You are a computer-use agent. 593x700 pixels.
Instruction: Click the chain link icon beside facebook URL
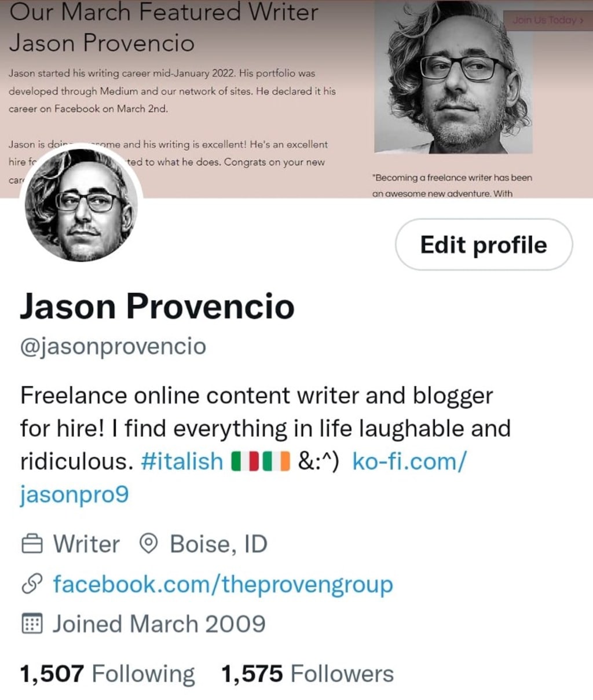coord(32,585)
